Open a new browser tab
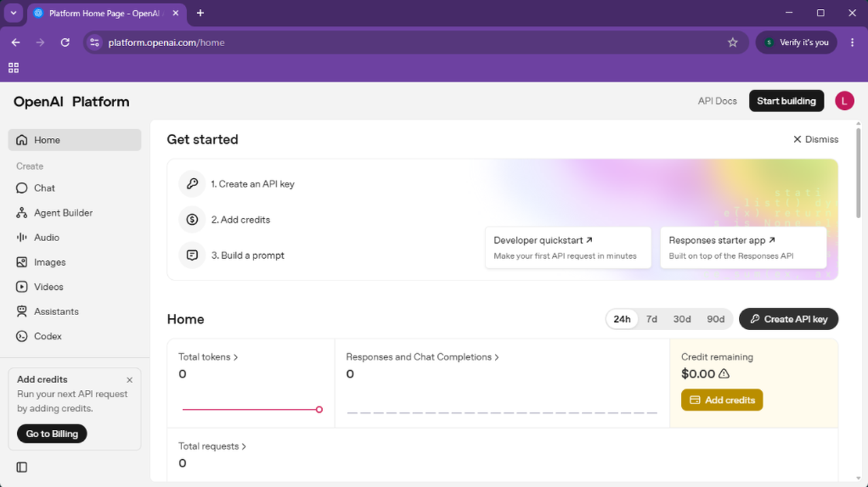 tap(200, 13)
